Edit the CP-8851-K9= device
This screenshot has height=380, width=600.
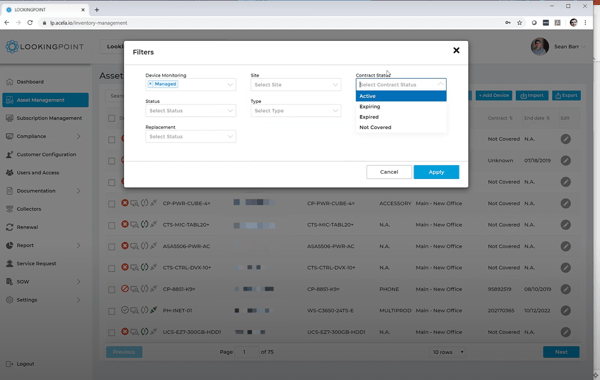tap(566, 289)
